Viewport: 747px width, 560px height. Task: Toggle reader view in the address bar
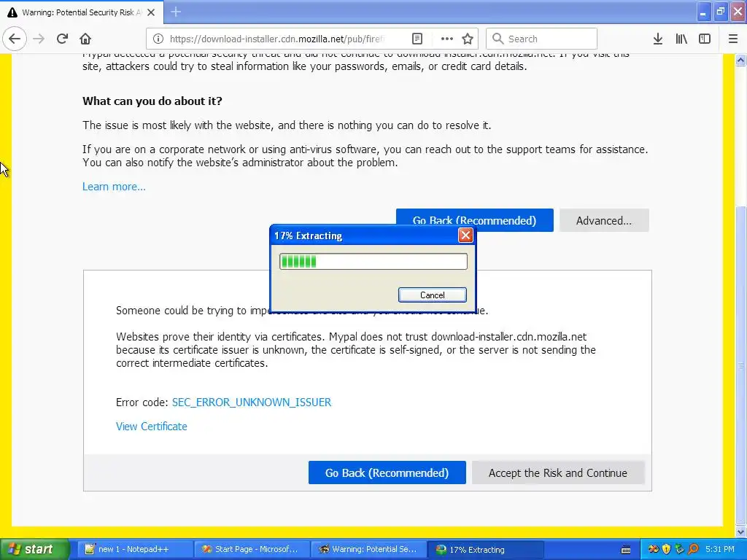point(417,39)
